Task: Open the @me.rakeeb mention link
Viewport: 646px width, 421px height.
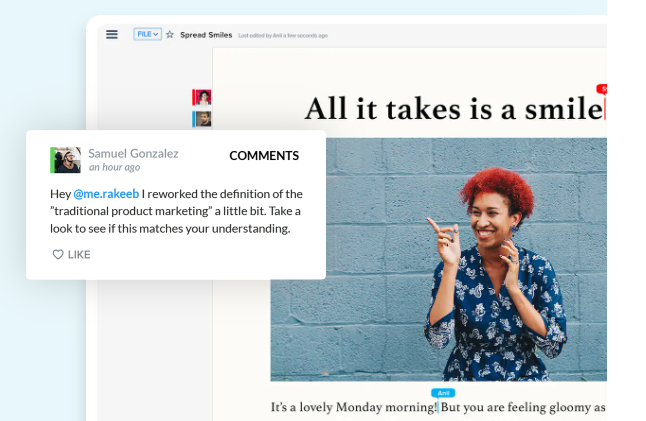Action: pos(106,194)
